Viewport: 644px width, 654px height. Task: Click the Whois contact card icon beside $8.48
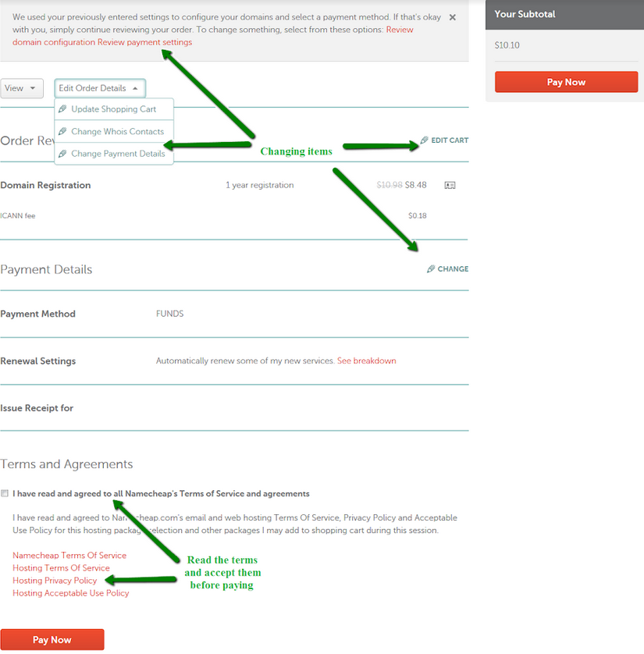(450, 185)
